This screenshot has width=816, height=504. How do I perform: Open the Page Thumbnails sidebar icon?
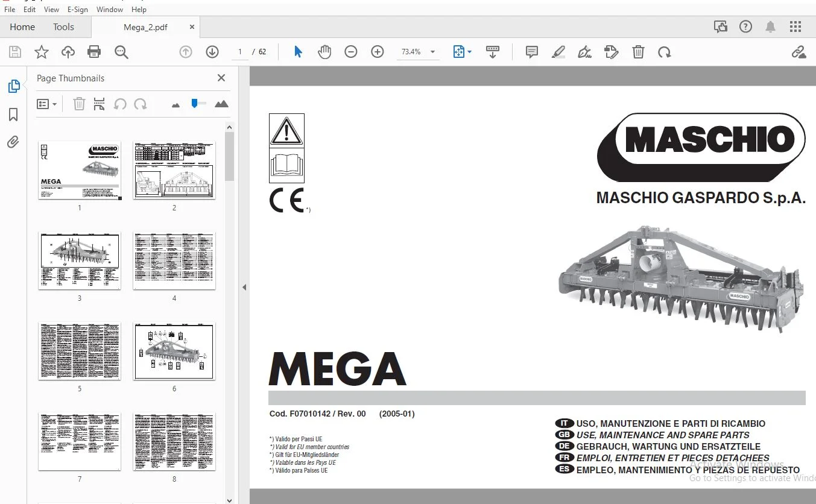[13, 86]
